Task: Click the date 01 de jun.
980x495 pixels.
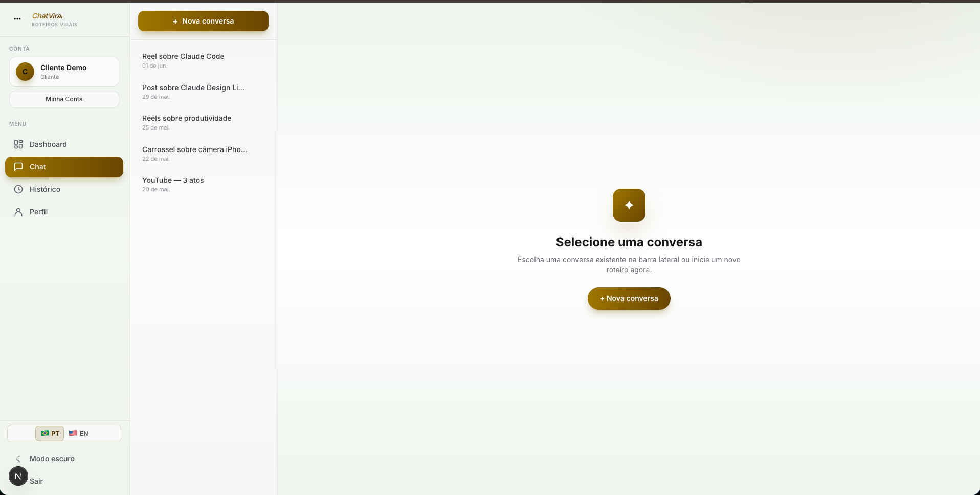Action: click(155, 66)
